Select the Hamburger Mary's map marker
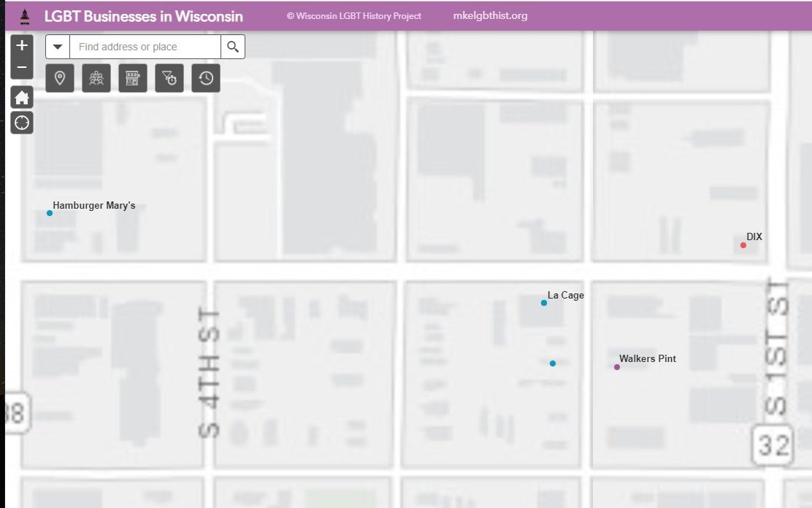This screenshot has height=508, width=812. coord(50,213)
